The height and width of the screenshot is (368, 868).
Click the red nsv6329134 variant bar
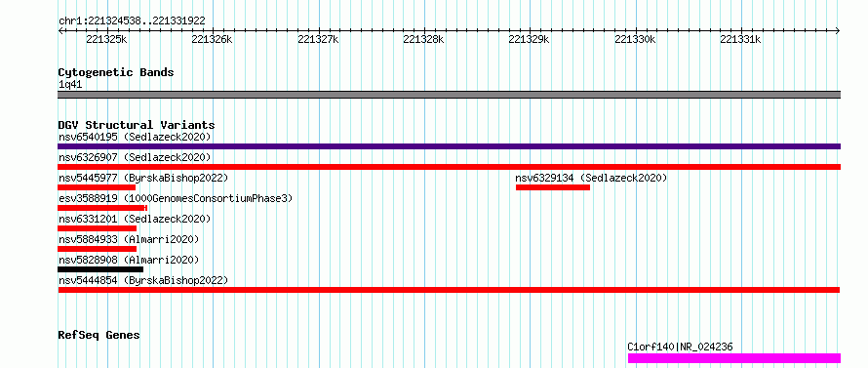(552, 187)
